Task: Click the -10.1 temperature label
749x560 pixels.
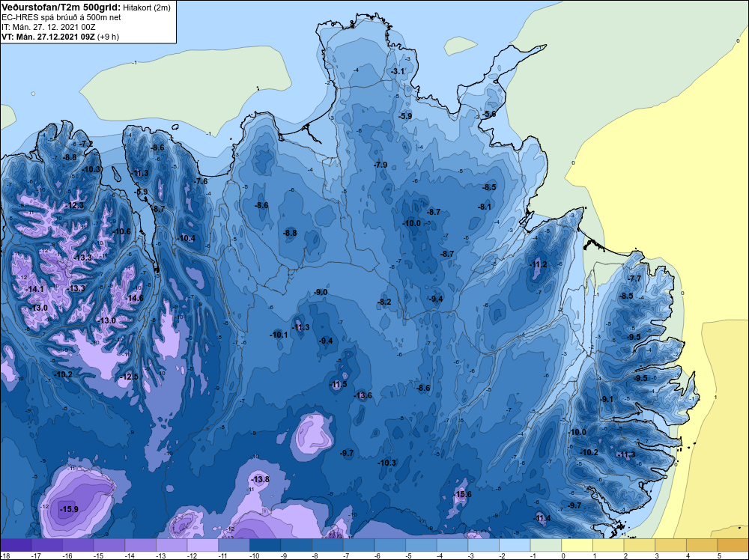Action: (279, 335)
